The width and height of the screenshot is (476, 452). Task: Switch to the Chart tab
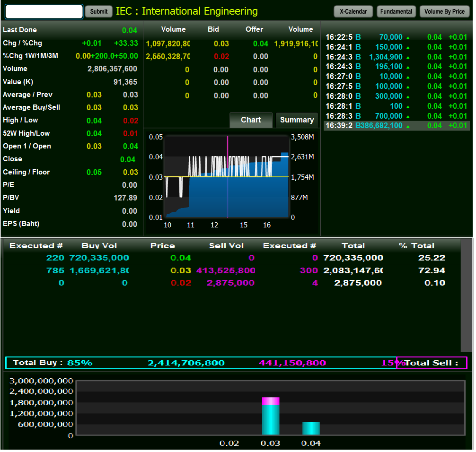251,120
